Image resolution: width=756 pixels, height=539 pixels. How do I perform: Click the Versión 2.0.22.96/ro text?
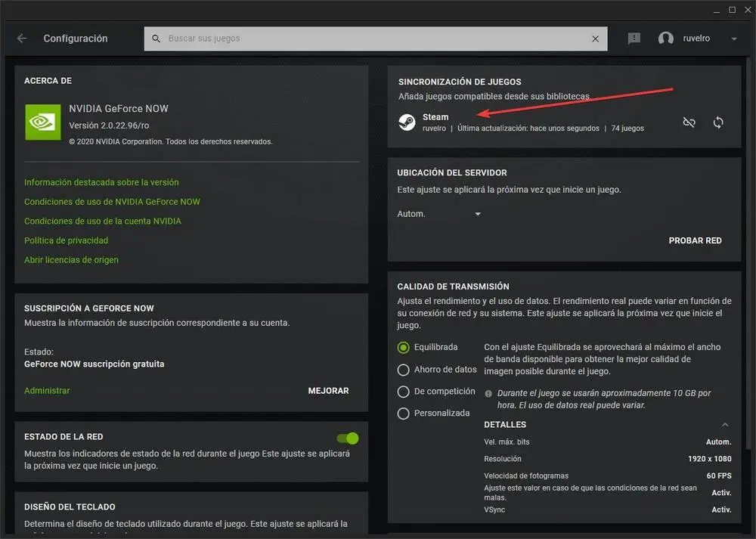click(x=109, y=125)
